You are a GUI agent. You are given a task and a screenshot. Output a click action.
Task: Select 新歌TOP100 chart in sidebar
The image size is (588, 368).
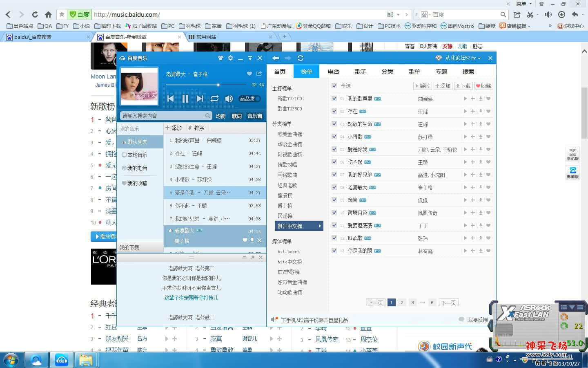point(290,99)
